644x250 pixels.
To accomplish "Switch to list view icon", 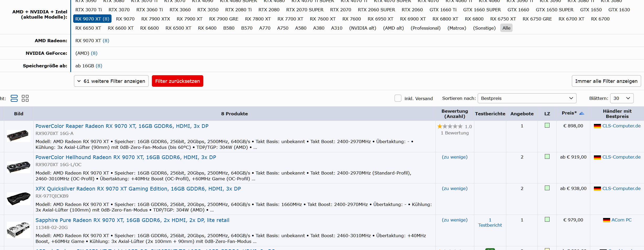I will 14,98.
